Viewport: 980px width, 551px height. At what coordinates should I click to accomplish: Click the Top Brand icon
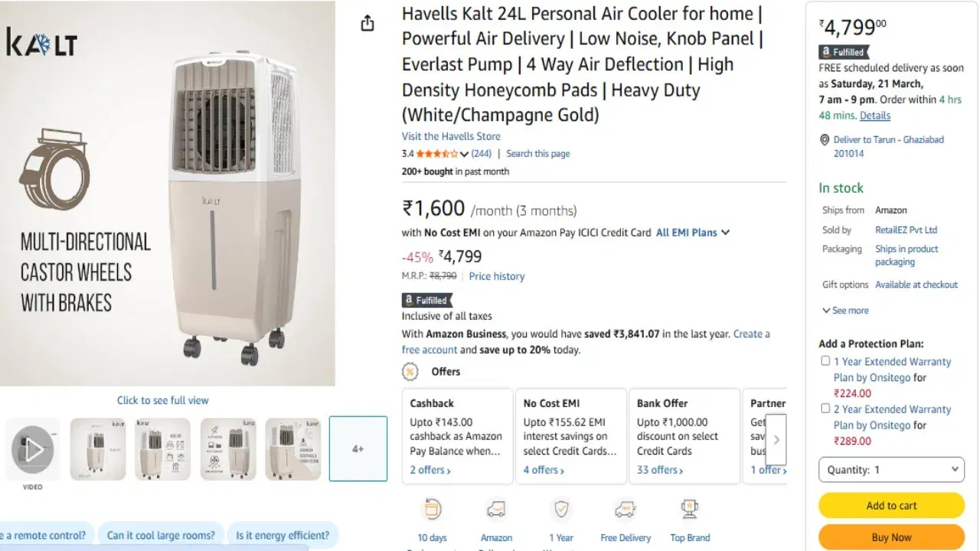pos(689,509)
